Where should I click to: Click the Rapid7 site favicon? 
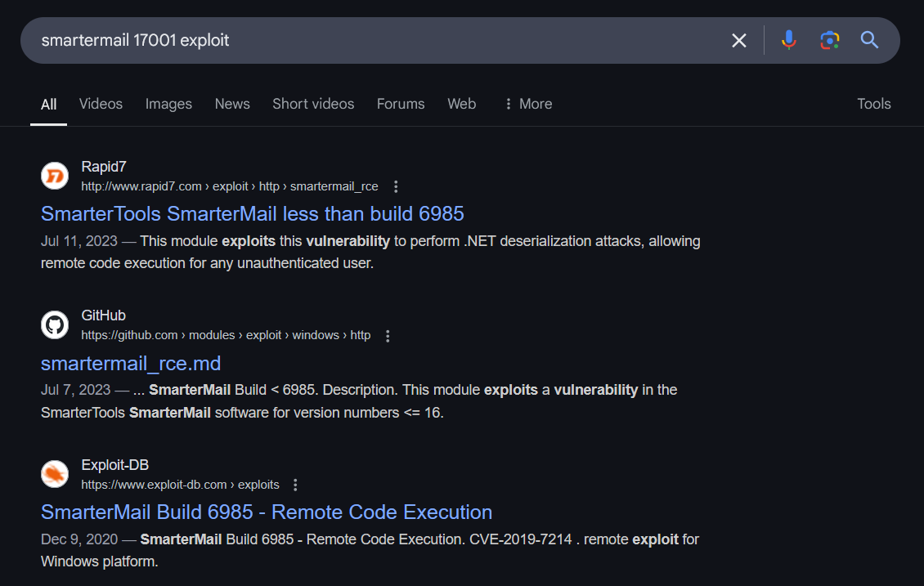click(55, 176)
